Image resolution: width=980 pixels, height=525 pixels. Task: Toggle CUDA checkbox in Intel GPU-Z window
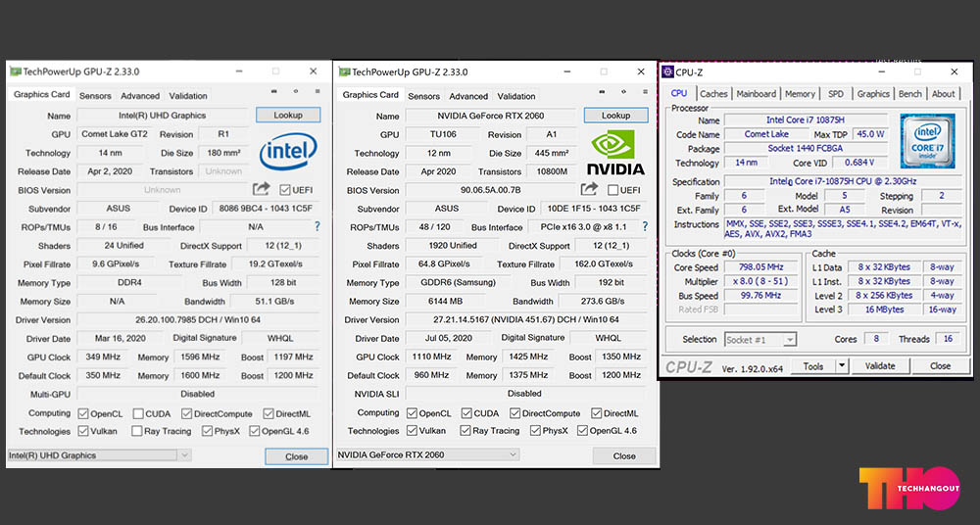pos(138,413)
